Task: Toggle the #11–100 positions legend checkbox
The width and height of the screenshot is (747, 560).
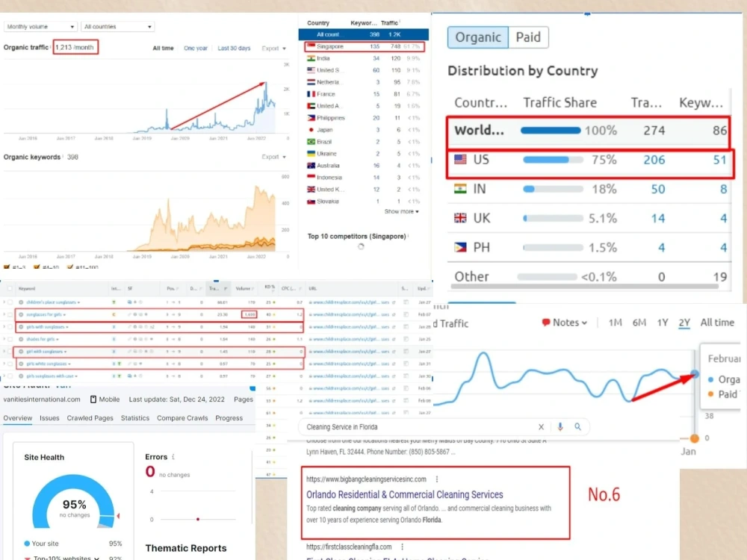Action: tap(70, 267)
